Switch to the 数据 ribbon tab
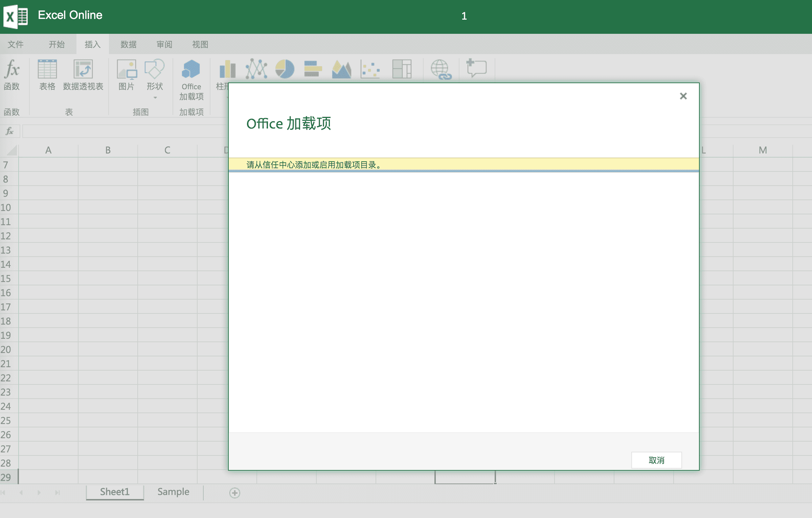 click(128, 44)
